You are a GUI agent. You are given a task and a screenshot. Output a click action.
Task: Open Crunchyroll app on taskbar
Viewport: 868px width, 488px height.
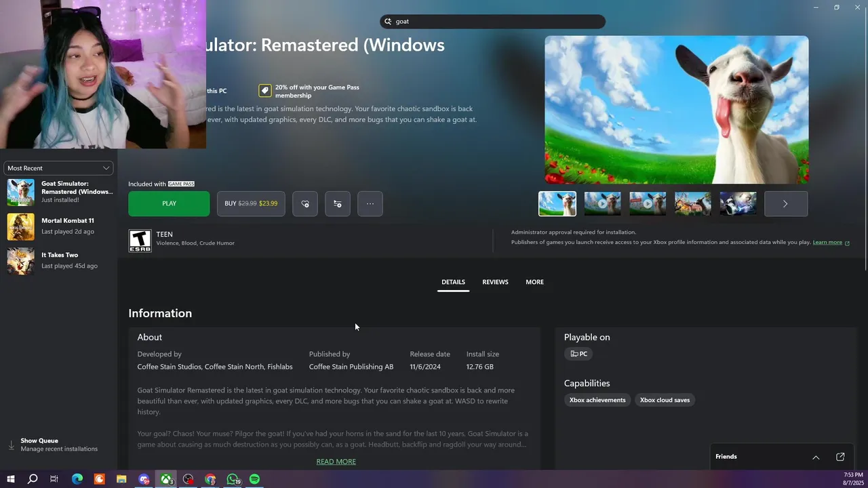tap(100, 479)
